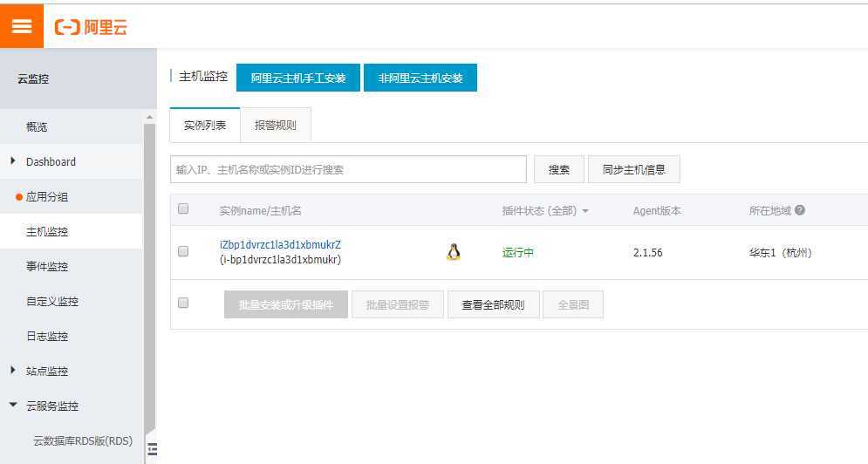868x464 pixels.
Task: Click the 非阿里云主机安装 button
Action: click(x=420, y=78)
